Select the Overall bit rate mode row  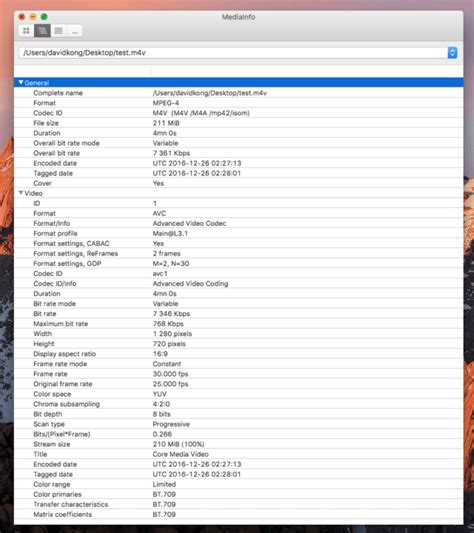[238, 143]
